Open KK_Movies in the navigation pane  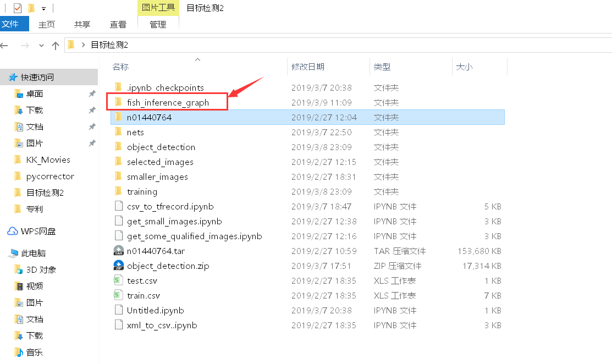point(48,160)
